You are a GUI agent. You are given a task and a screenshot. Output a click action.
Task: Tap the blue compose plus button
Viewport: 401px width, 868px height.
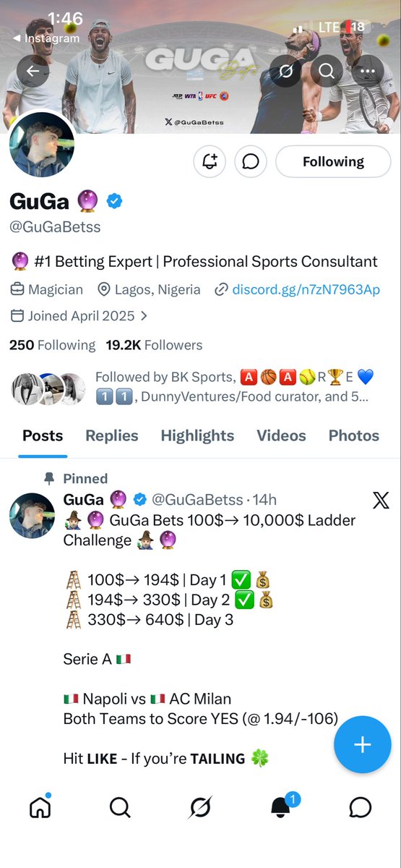[362, 745]
